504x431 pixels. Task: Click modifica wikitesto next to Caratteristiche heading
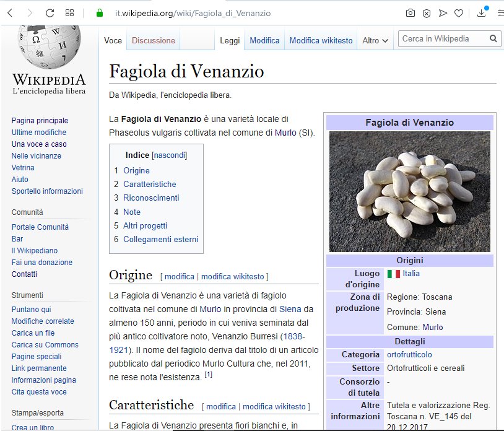point(274,407)
